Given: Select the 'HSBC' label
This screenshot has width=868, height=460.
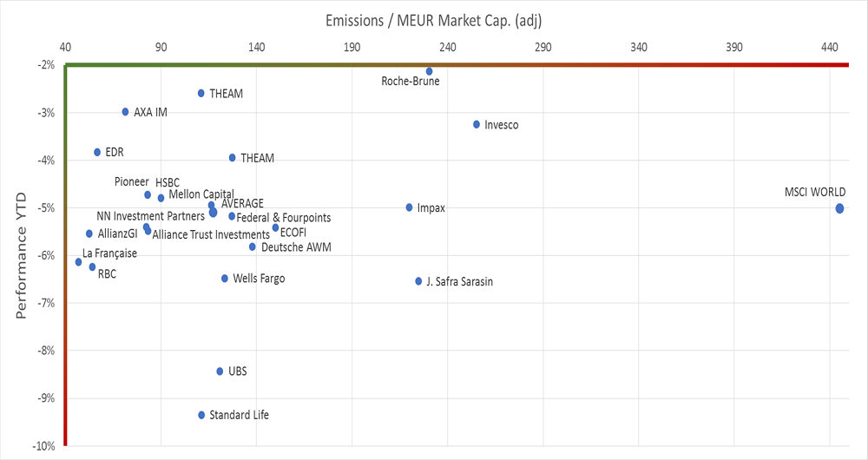Looking at the screenshot, I should pos(168,182).
